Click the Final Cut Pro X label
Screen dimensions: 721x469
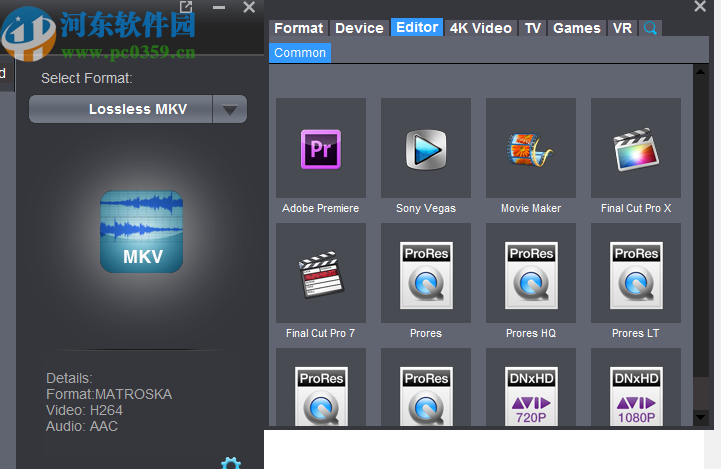(x=636, y=208)
